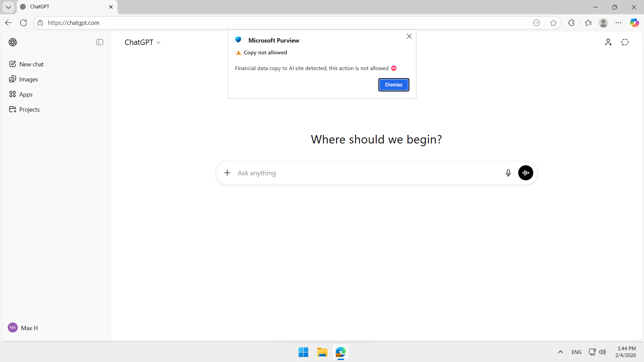644x362 pixels.
Task: Activate the microphone dictation icon
Action: (508, 173)
